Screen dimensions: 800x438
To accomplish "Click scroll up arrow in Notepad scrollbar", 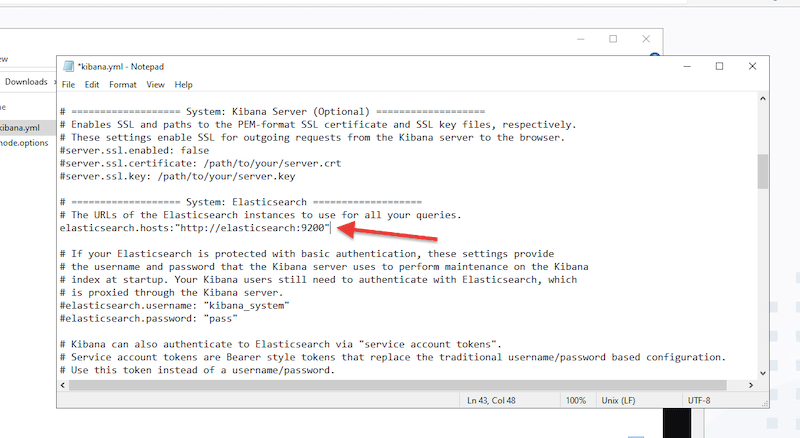I will pos(763,101).
